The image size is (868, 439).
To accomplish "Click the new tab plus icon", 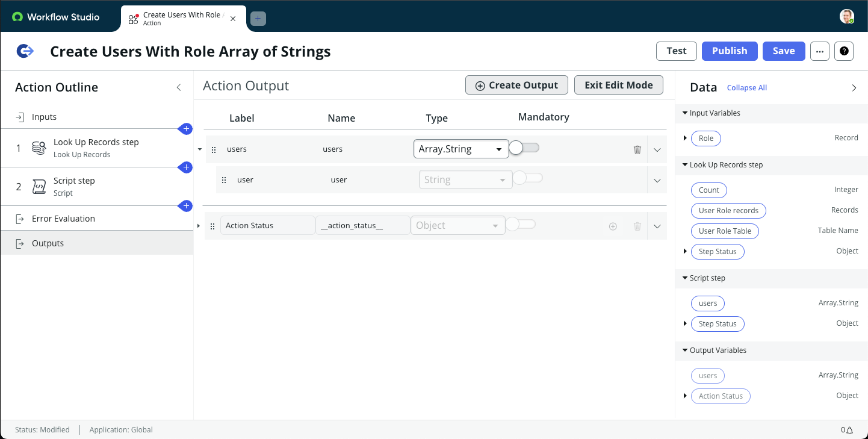I will point(258,19).
